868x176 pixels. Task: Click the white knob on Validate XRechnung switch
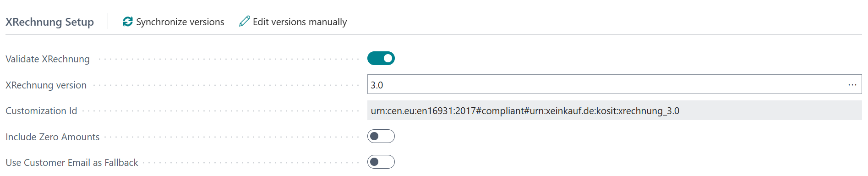pos(388,58)
